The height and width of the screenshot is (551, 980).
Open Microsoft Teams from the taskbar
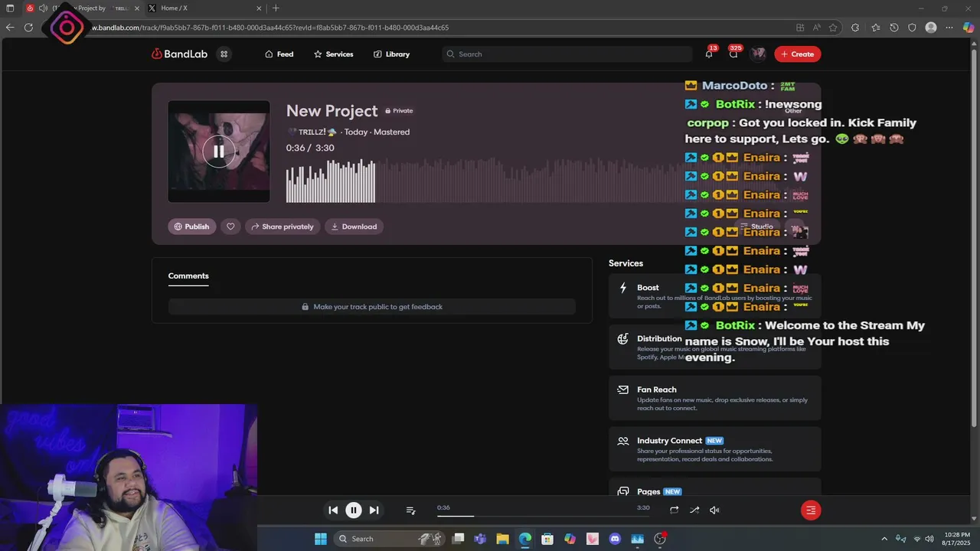coord(480,539)
